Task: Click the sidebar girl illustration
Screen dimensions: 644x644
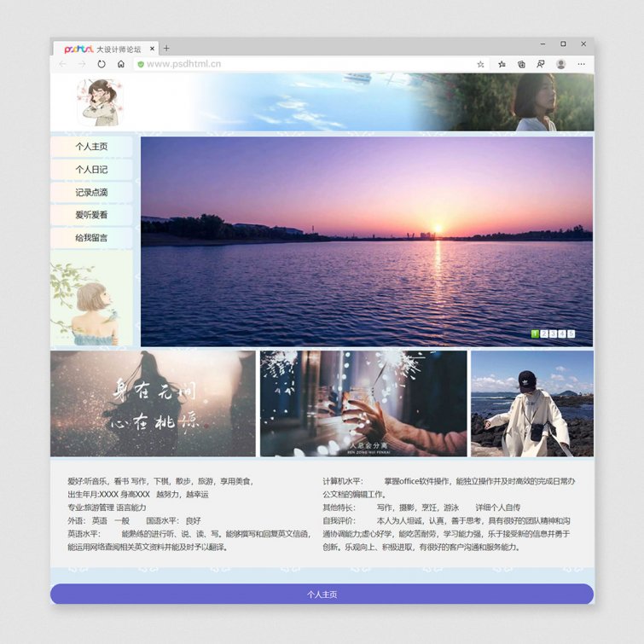Action: 91,299
